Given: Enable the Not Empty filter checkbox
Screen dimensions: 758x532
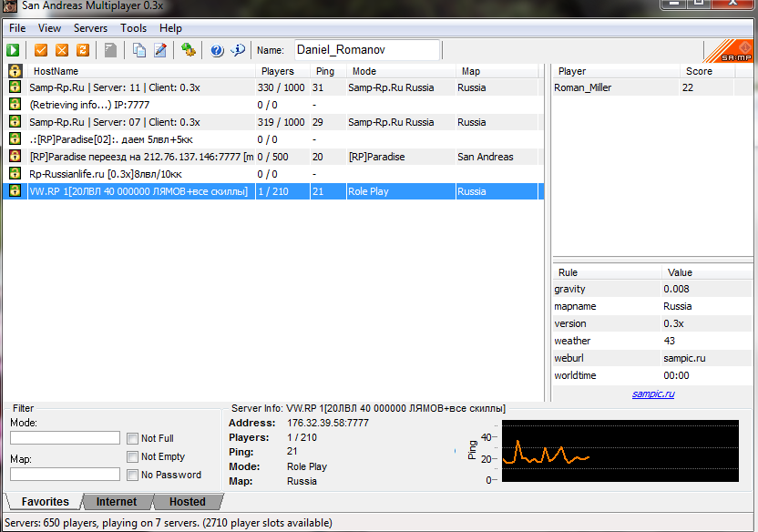Looking at the screenshot, I should 132,456.
